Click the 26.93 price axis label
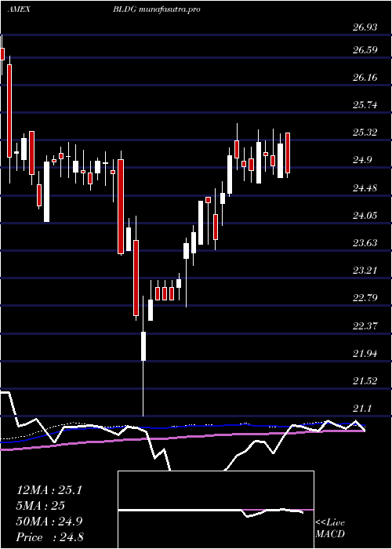 [x=365, y=27]
